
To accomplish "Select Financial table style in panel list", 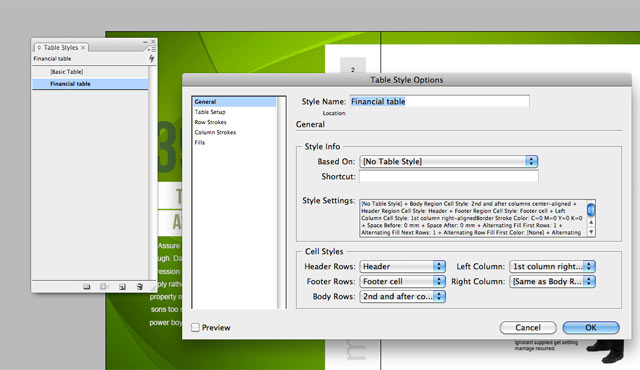I will [x=90, y=84].
